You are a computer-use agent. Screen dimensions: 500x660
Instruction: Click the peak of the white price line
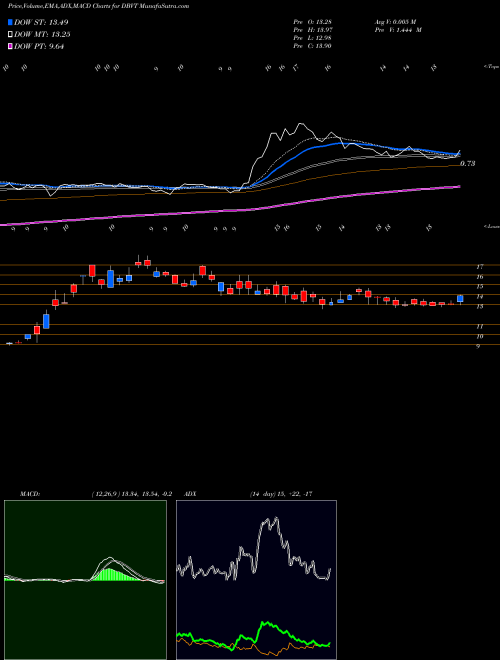[301, 123]
